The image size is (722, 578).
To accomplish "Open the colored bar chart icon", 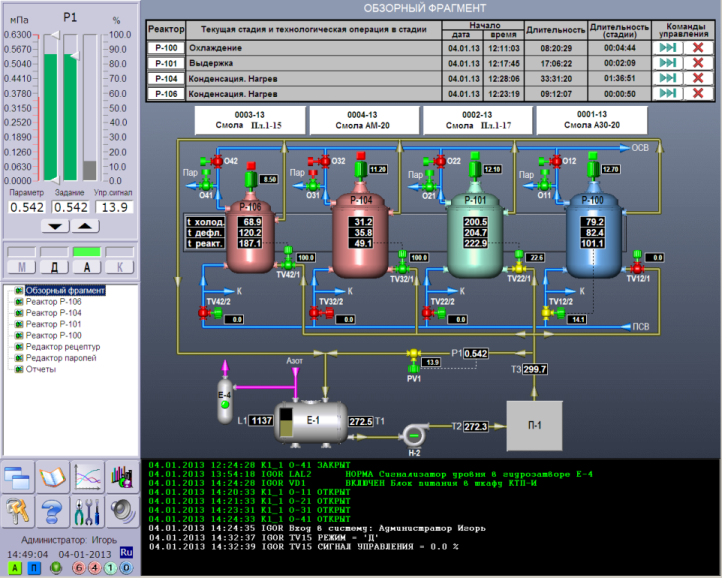I will click(x=122, y=477).
